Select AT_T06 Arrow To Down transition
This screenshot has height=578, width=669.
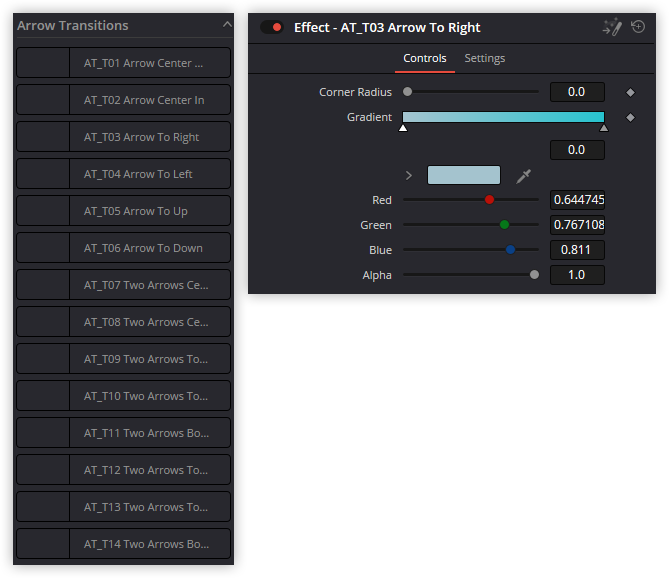[x=124, y=248]
